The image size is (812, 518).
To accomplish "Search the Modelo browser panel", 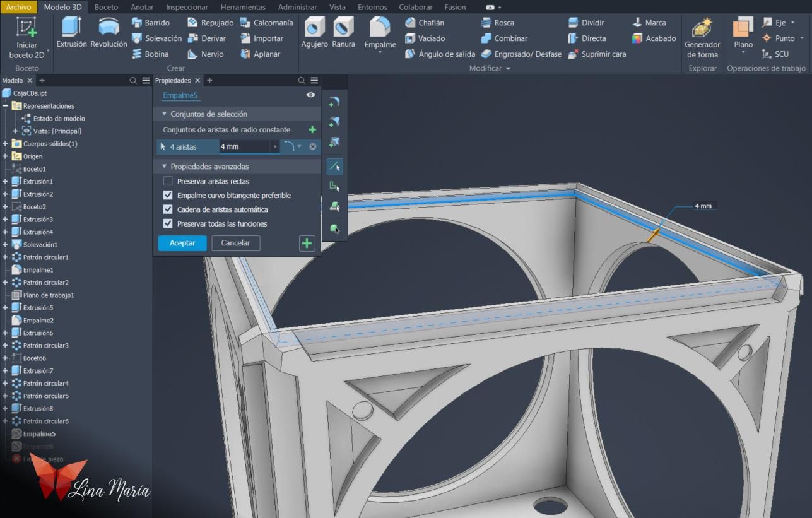I will click(133, 81).
